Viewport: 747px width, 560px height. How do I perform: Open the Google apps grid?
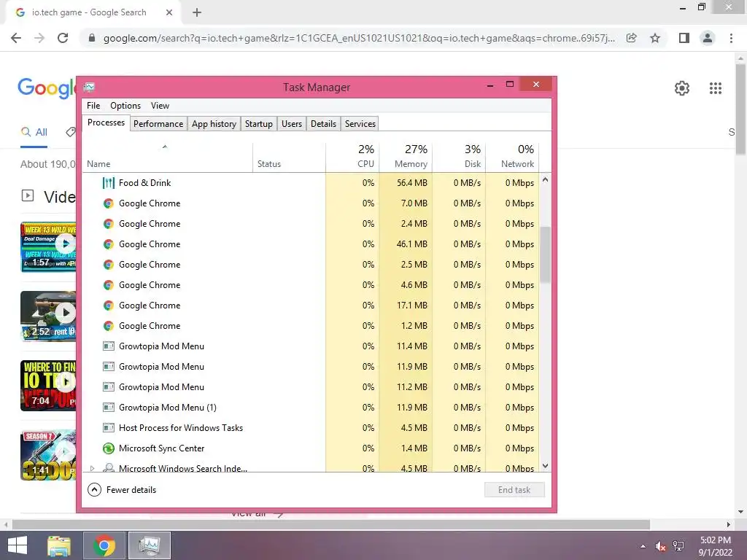pyautogui.click(x=716, y=88)
